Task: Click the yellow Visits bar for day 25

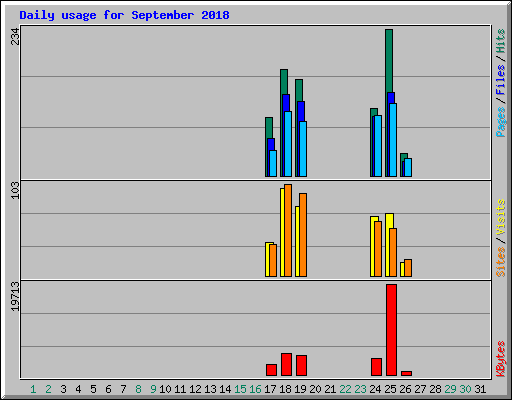Action: click(x=388, y=245)
